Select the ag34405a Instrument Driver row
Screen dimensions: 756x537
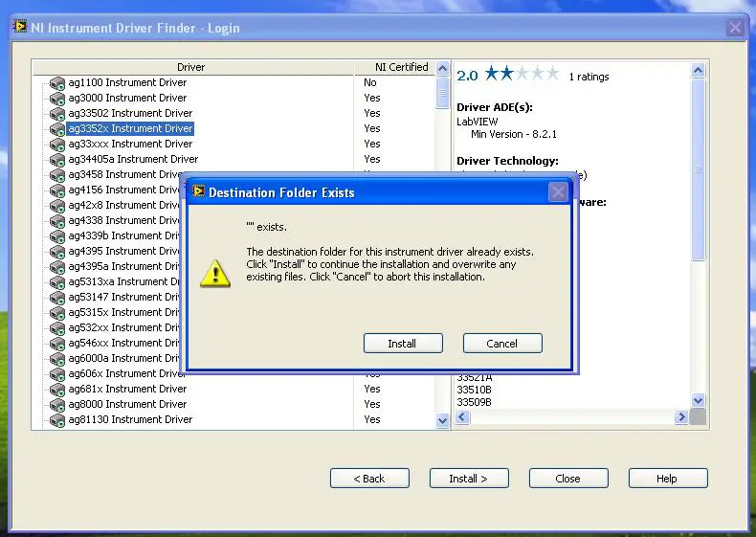pos(133,159)
